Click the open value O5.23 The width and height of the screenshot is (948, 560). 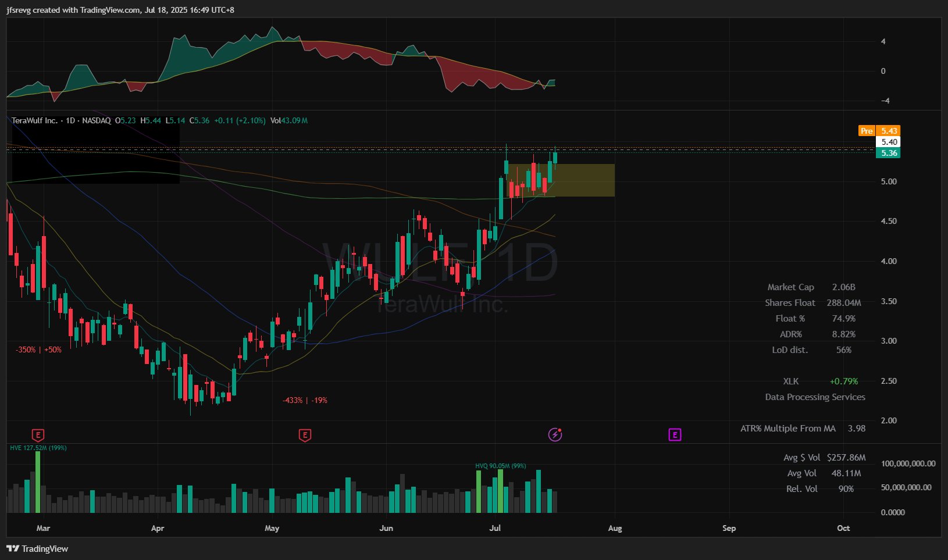tap(126, 120)
